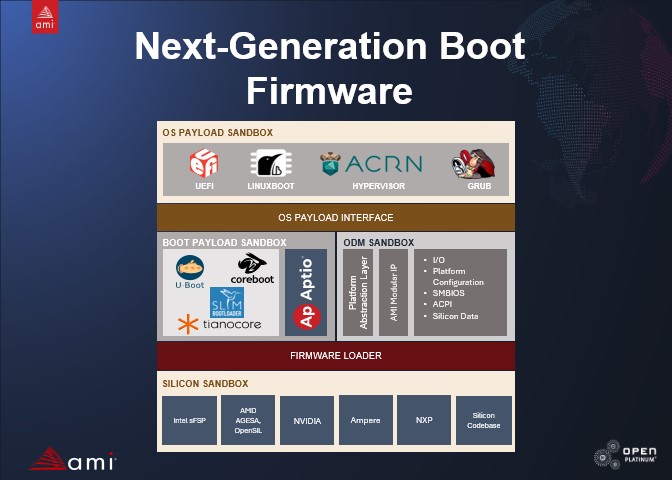The height and width of the screenshot is (480, 672).
Task: Click the 'I/O' bullet item
Action: tap(438, 260)
